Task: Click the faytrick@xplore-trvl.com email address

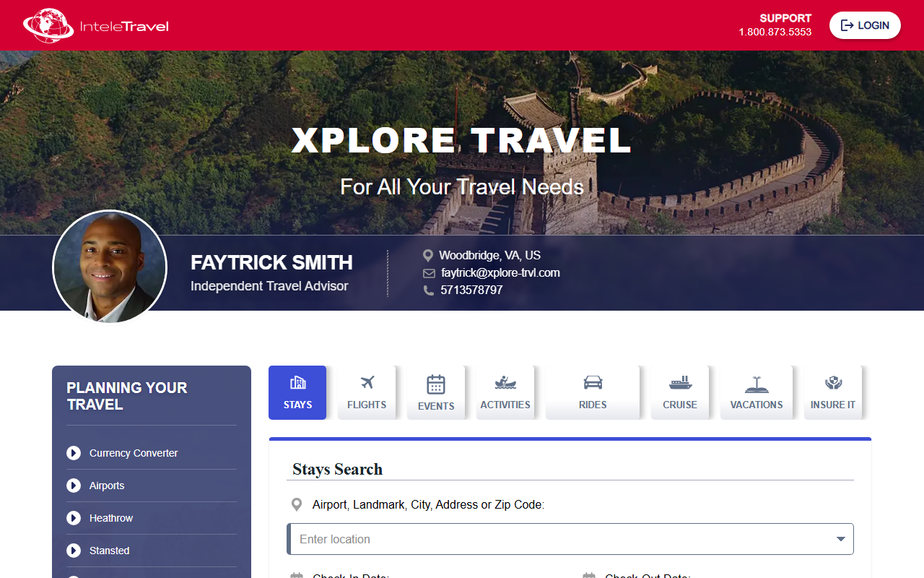Action: click(500, 272)
